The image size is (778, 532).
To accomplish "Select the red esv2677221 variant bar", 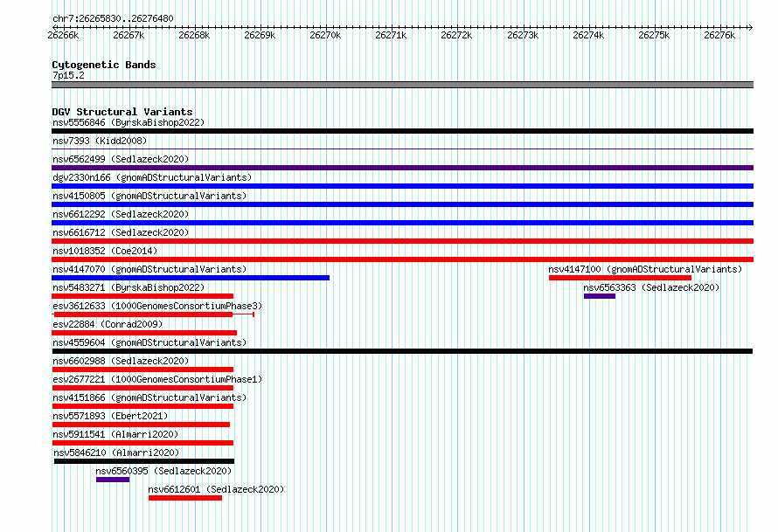I will (x=142, y=388).
